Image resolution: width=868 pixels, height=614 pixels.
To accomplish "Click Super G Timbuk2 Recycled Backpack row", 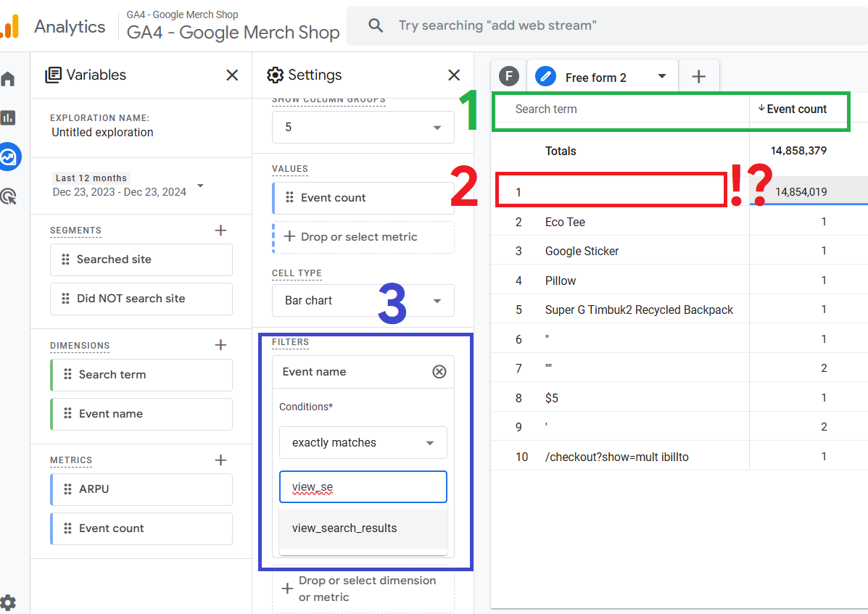I will click(x=679, y=310).
